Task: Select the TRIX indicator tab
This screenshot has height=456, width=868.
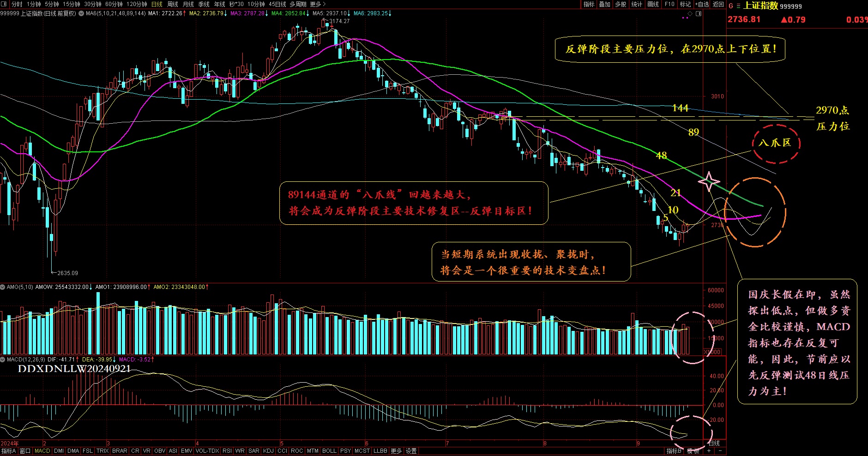Action: coord(102,451)
